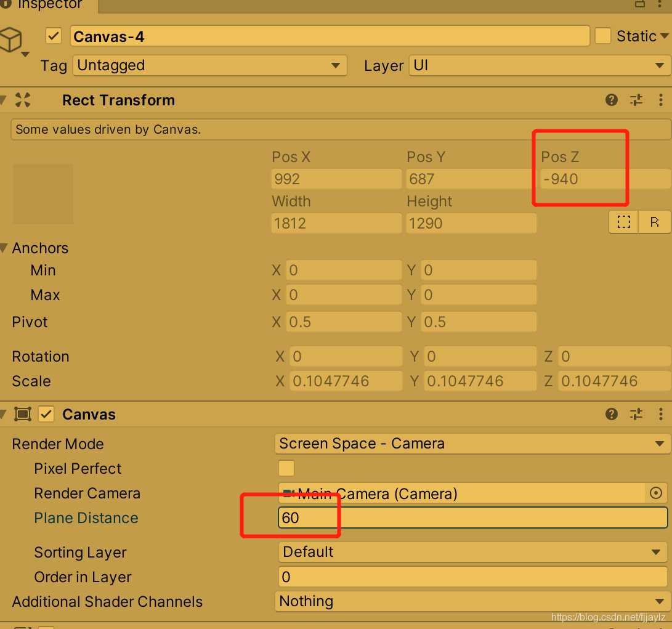Click the Inspector panel lock icon
672x629 pixels.
[x=640, y=4]
